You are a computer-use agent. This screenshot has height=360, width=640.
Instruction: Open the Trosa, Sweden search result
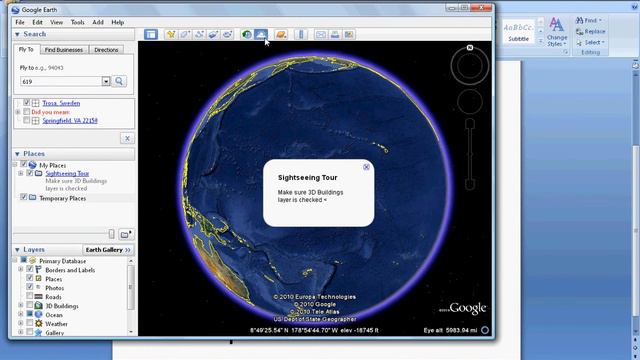61,103
